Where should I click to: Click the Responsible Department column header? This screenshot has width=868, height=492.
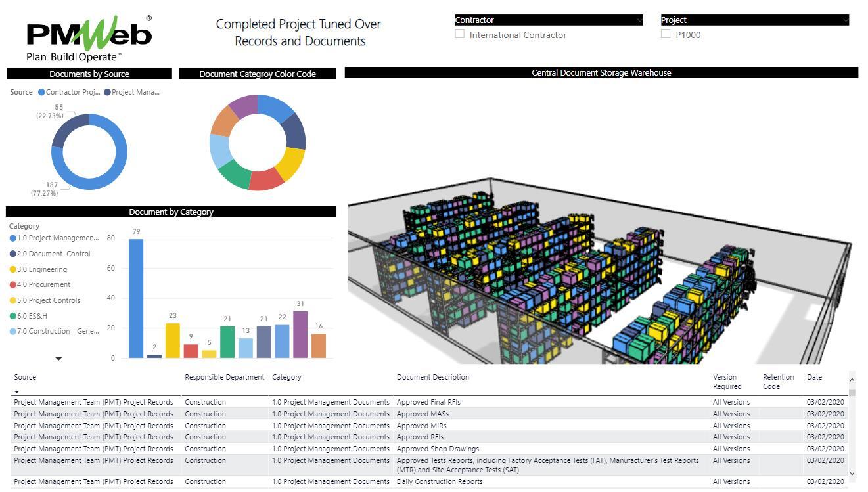[x=224, y=378]
